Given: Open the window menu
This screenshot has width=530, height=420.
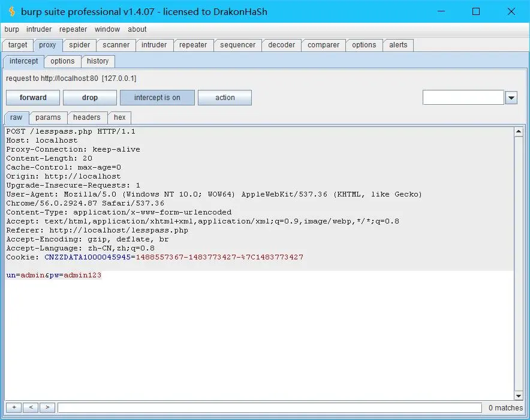Looking at the screenshot, I should [x=107, y=29].
